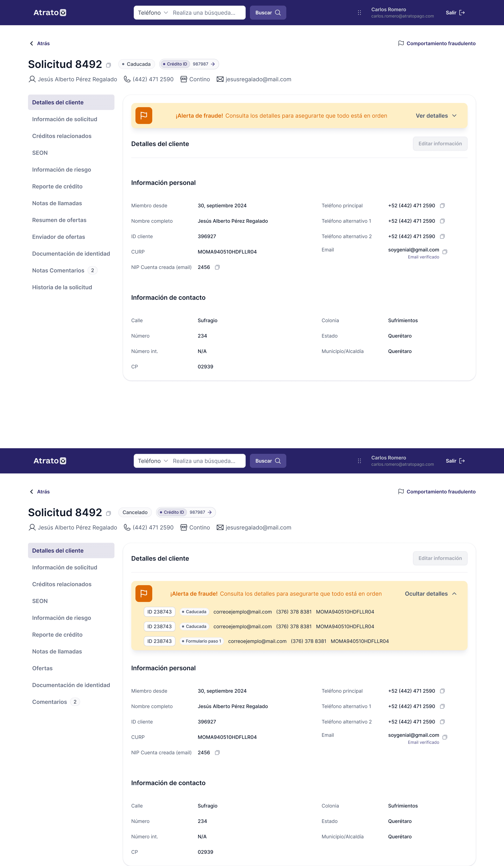
Task: Open Crédito ID 987987 arrow beside Cancelado
Action: 210,512
